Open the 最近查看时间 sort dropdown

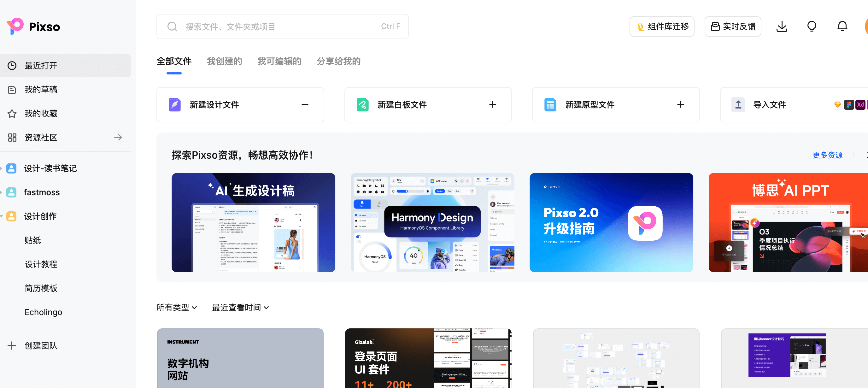coord(240,308)
